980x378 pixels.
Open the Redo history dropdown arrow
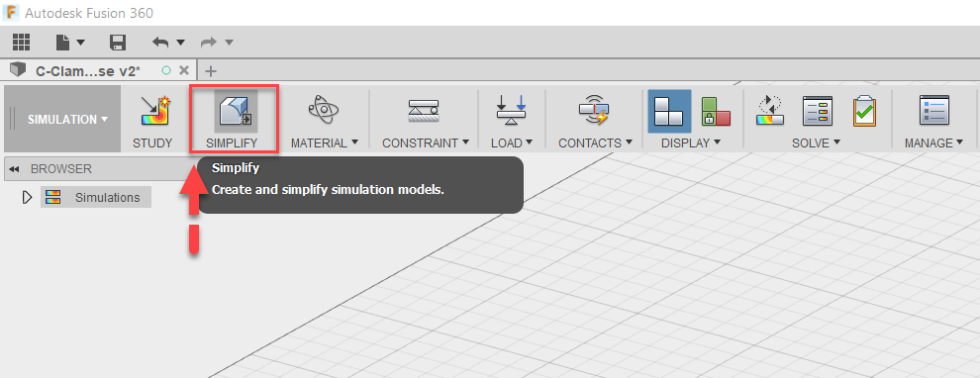tap(229, 43)
